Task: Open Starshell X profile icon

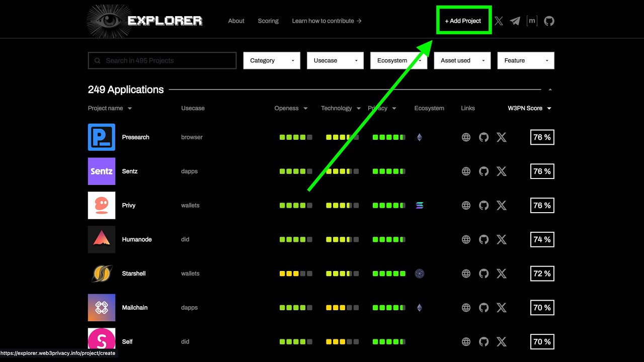Action: click(x=502, y=274)
